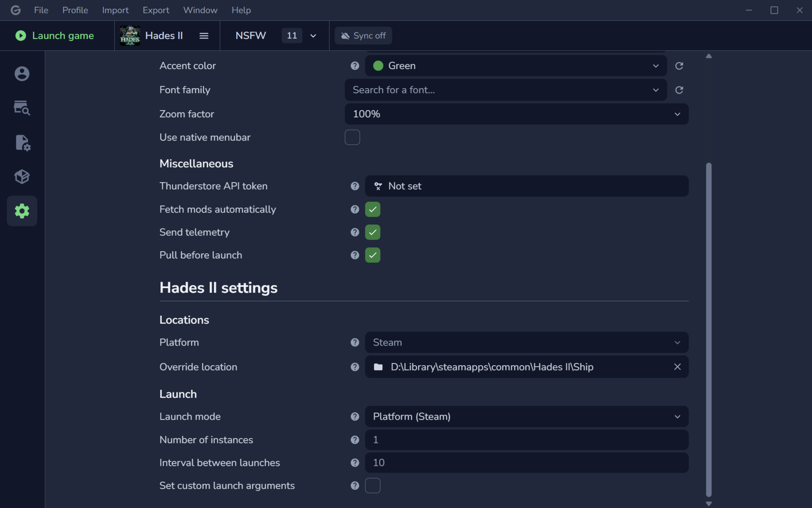Open the mod browser search icon

click(x=22, y=108)
